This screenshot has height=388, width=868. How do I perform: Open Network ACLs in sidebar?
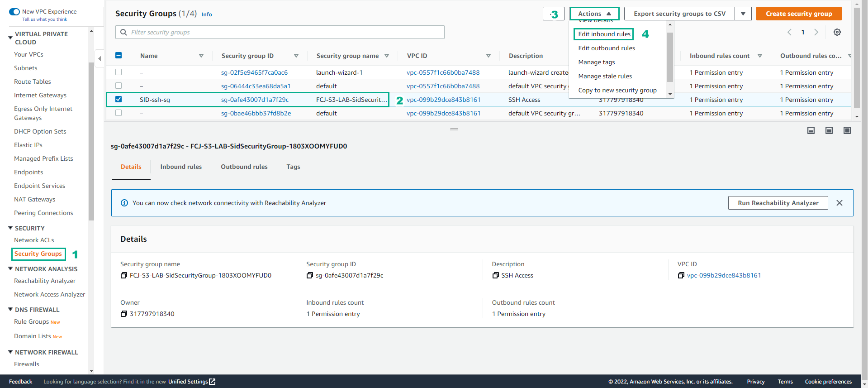(34, 240)
